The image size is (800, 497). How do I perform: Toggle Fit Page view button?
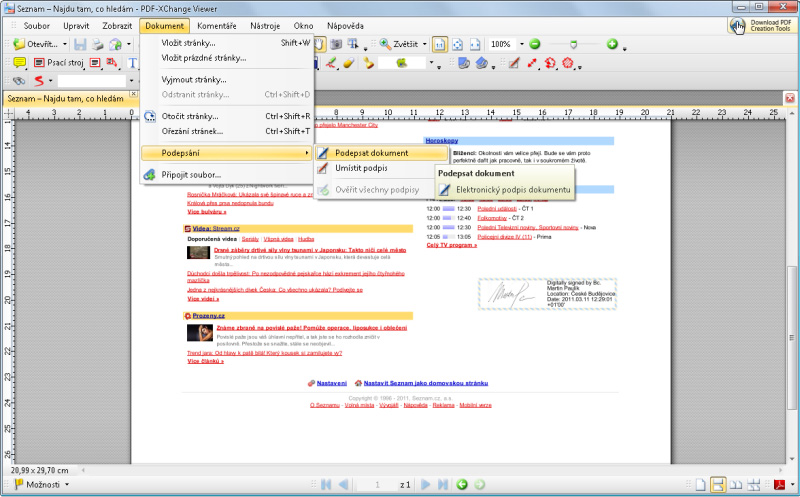pyautogui.click(x=457, y=44)
